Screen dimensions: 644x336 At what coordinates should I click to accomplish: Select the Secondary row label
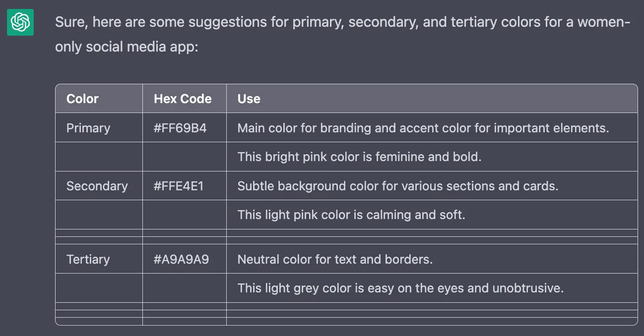click(x=97, y=186)
